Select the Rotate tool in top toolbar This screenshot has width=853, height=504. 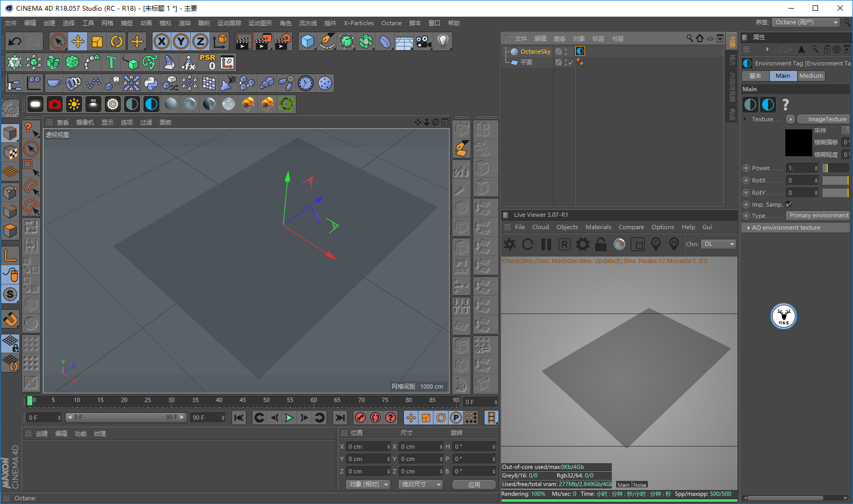(x=117, y=41)
